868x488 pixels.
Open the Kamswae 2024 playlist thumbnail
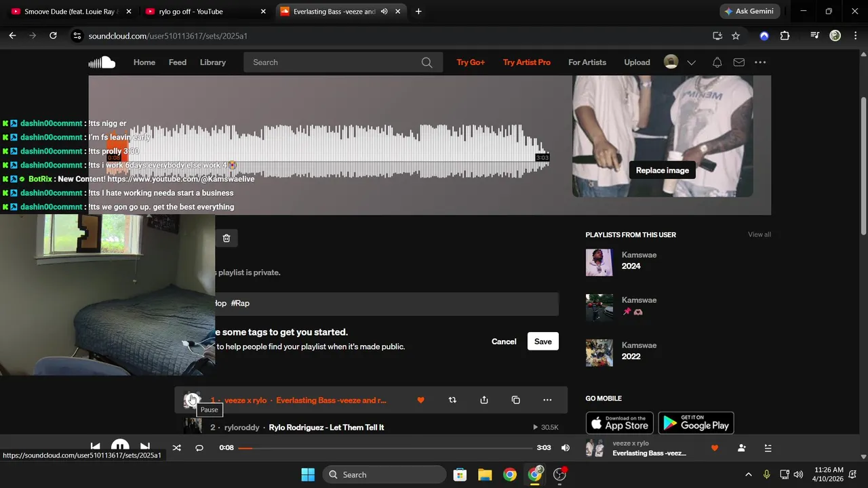pos(599,262)
